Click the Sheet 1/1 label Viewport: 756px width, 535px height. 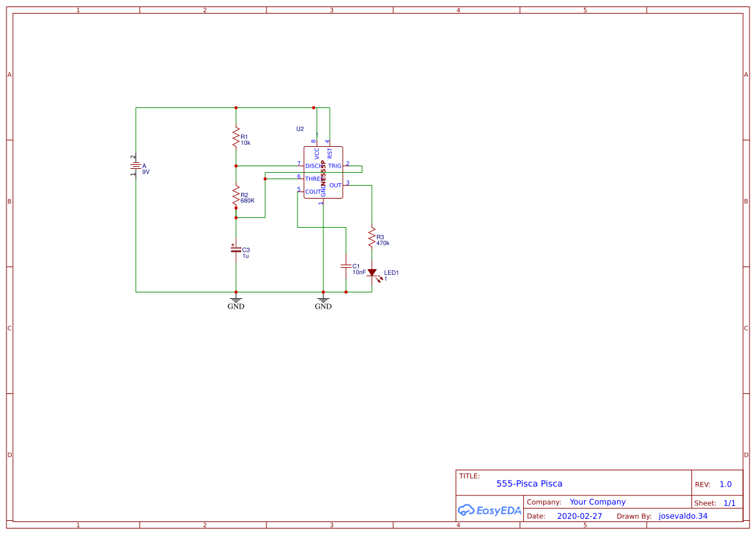coord(730,502)
